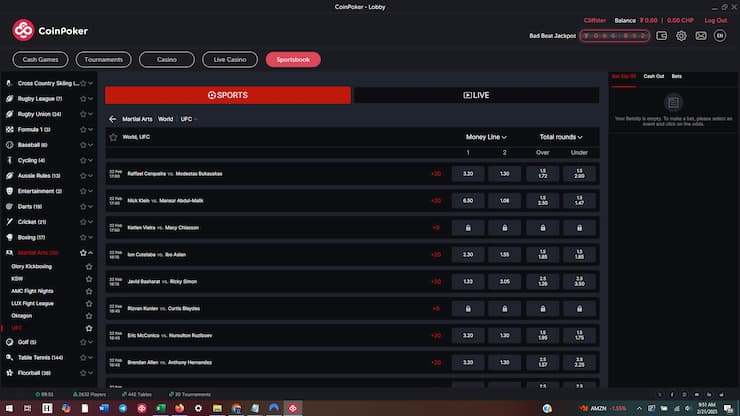
Task: Open Firefox from the taskbar
Action: [x=179, y=408]
